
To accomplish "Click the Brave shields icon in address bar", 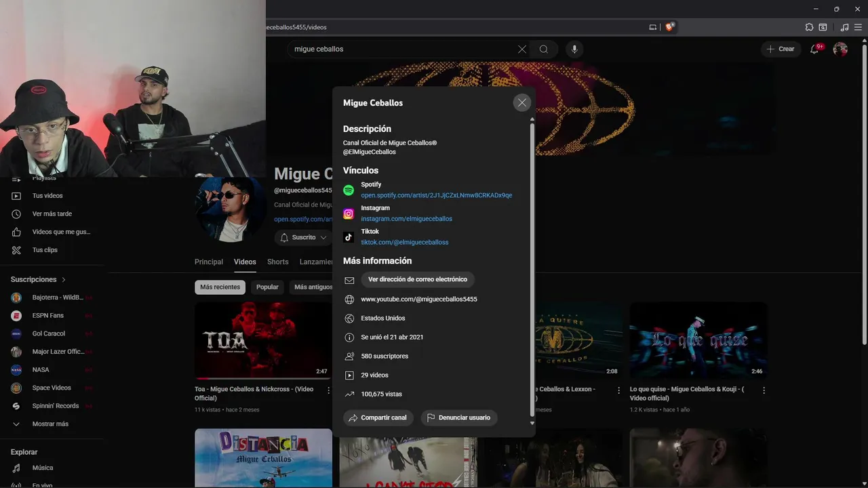I will pos(670,27).
